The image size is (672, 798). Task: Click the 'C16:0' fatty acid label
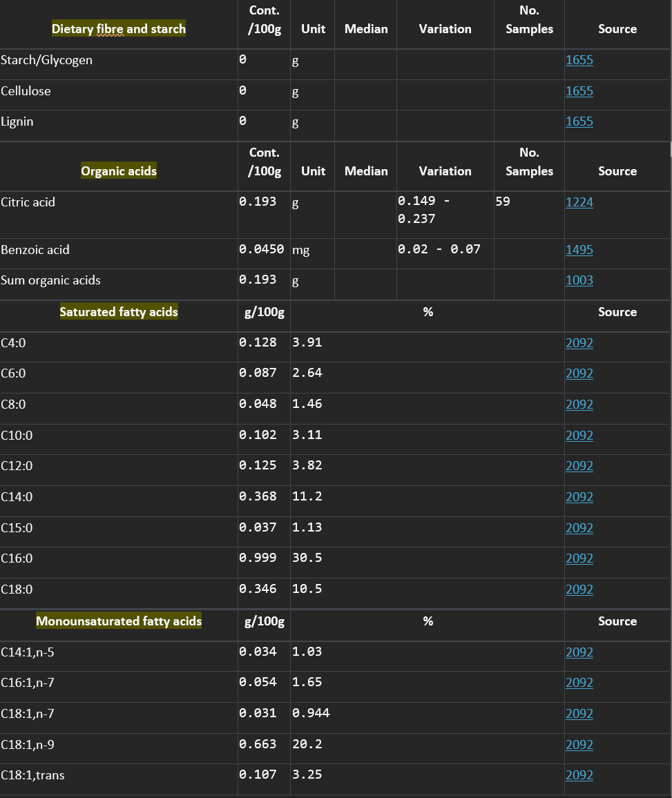17,558
